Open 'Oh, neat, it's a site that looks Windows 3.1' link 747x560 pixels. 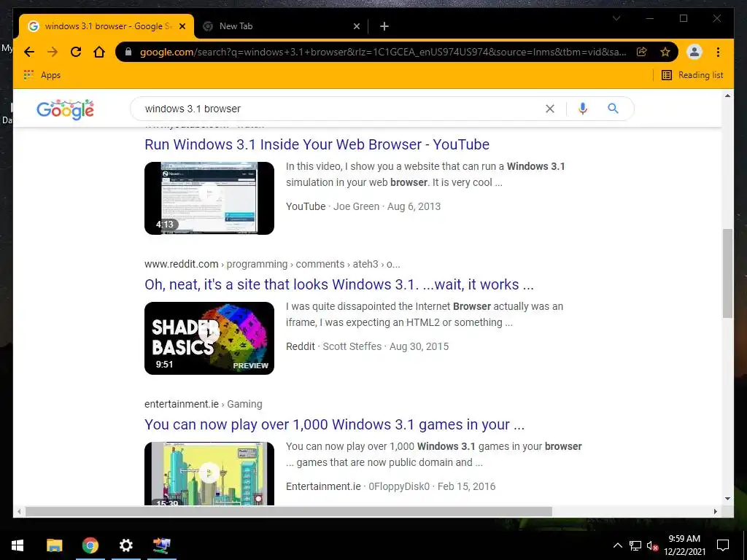pos(339,284)
